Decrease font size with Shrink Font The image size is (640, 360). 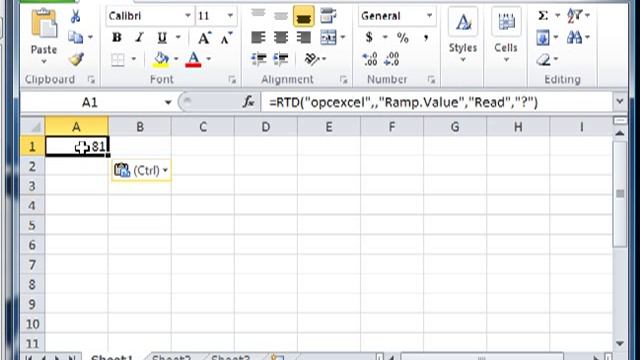[226, 38]
